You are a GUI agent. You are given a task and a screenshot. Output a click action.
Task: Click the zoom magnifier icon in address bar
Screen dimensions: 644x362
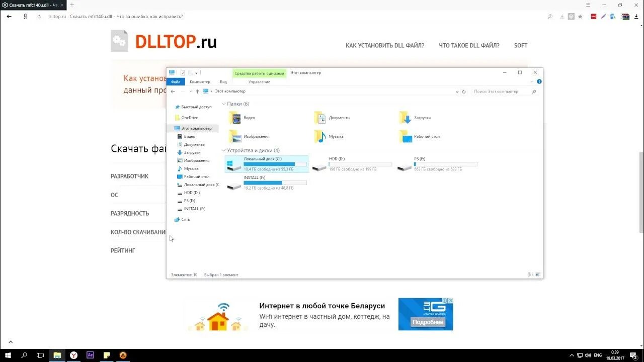[550, 17]
